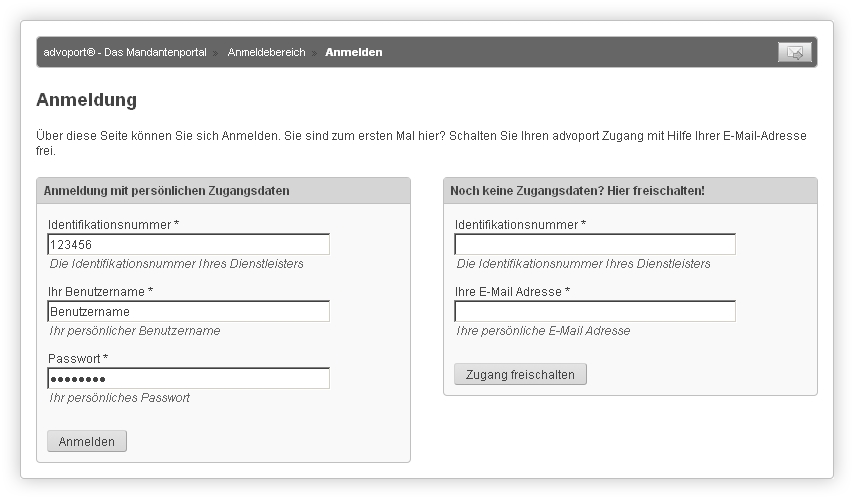Focus the login Identifikationsnummer field containing 123456
The width and height of the screenshot is (854, 499).
188,245
